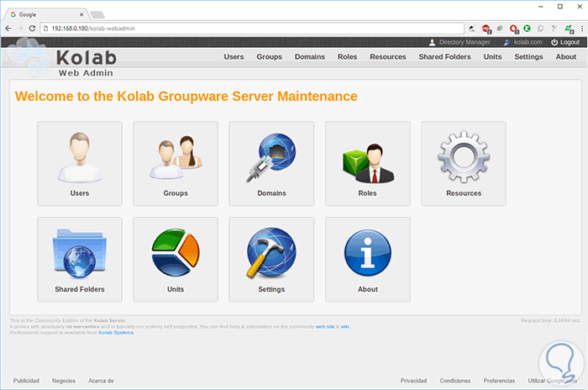
Task: Open the Units pie chart tile
Action: click(176, 260)
